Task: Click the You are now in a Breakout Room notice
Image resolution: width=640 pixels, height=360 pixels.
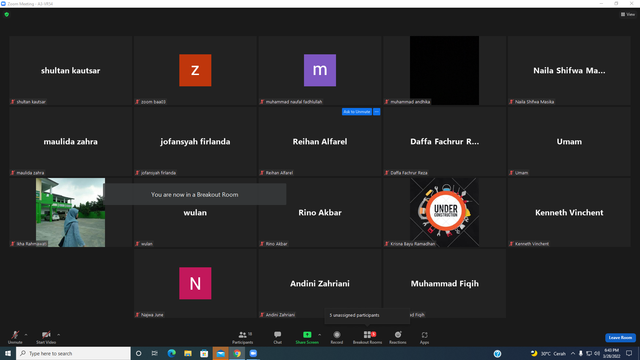Action: click(195, 194)
